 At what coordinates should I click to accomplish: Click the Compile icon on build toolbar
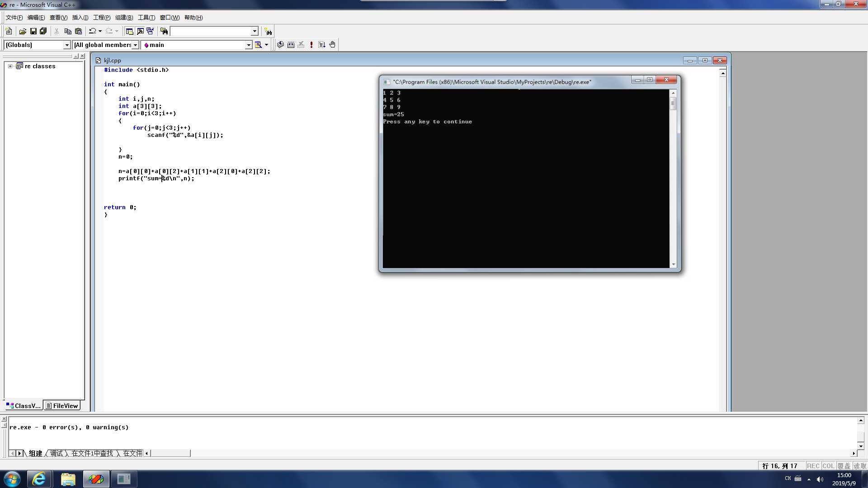280,45
